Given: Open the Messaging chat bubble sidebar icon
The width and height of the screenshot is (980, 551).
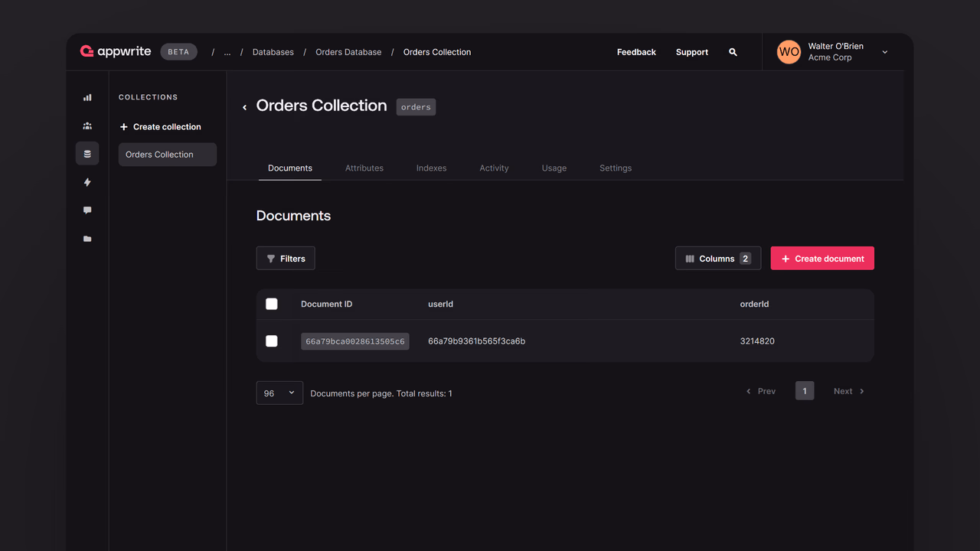Looking at the screenshot, I should [87, 210].
